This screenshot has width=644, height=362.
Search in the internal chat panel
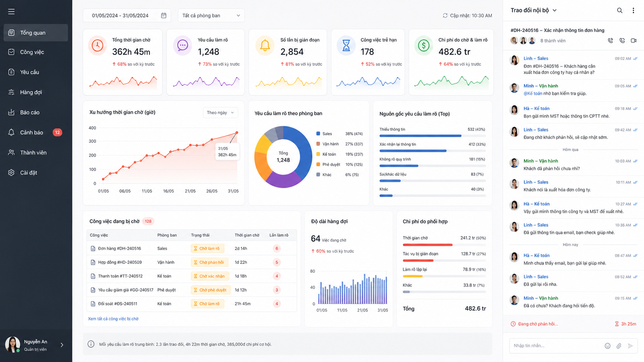tap(619, 10)
